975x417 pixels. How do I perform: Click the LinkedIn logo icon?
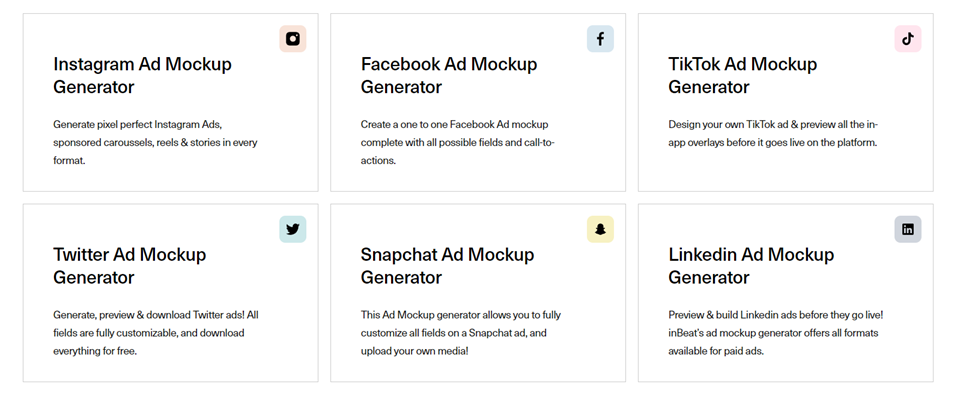click(x=908, y=229)
